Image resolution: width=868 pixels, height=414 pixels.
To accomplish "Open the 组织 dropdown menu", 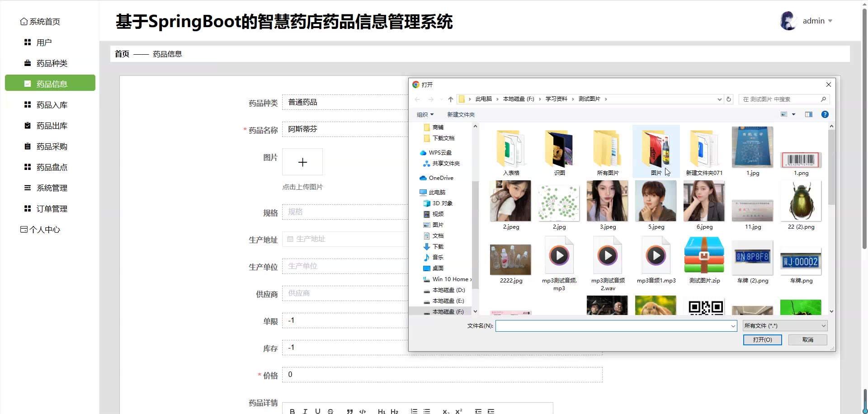I will click(425, 115).
